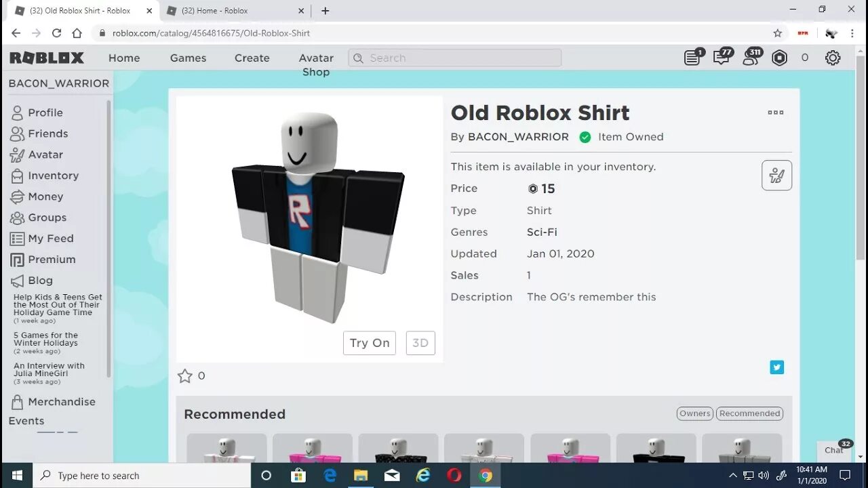Image resolution: width=868 pixels, height=488 pixels.
Task: Open the Avatar Shop navigation item
Action: pyautogui.click(x=316, y=65)
